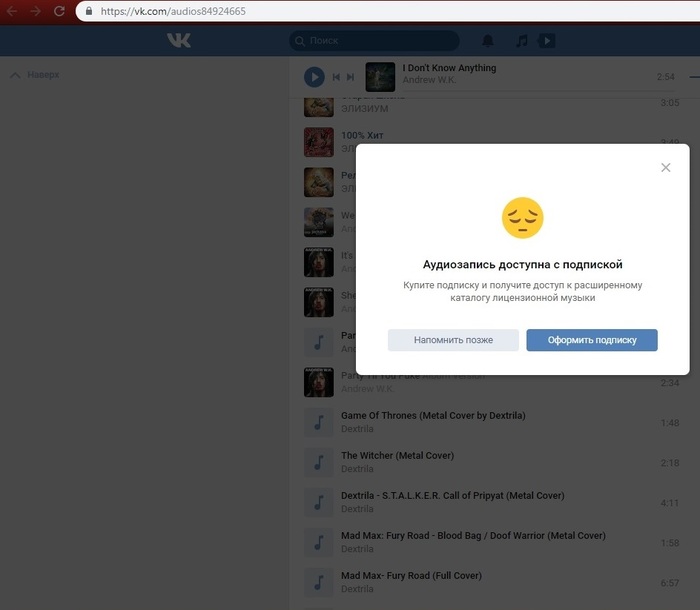Screen dimensions: 700x610
Task: Skip to next track in player
Action: (x=350, y=77)
